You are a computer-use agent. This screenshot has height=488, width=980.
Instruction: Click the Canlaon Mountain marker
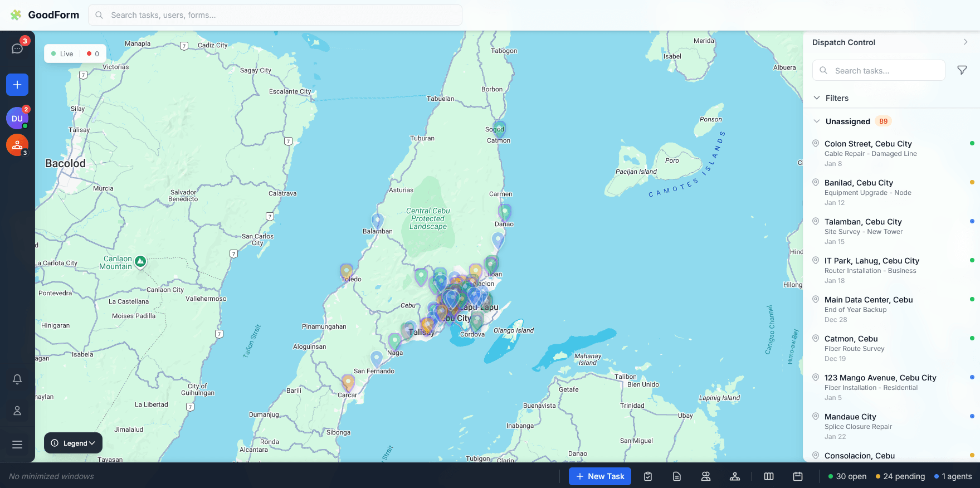[x=140, y=261]
